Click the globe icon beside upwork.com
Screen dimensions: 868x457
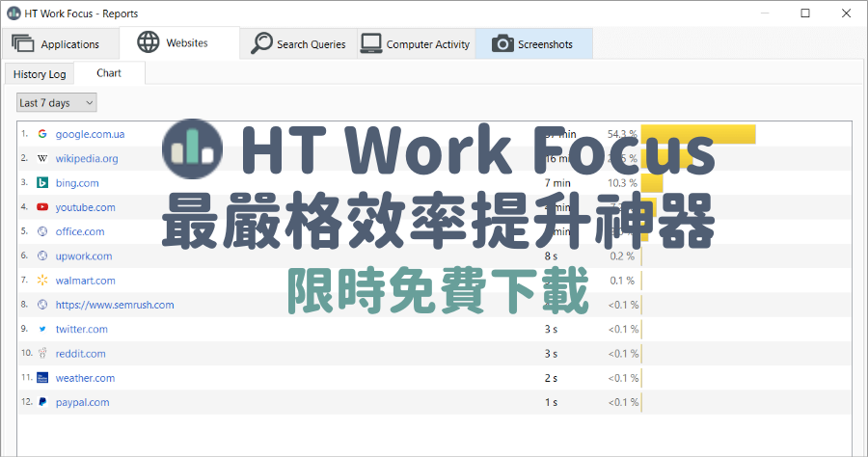tap(42, 255)
